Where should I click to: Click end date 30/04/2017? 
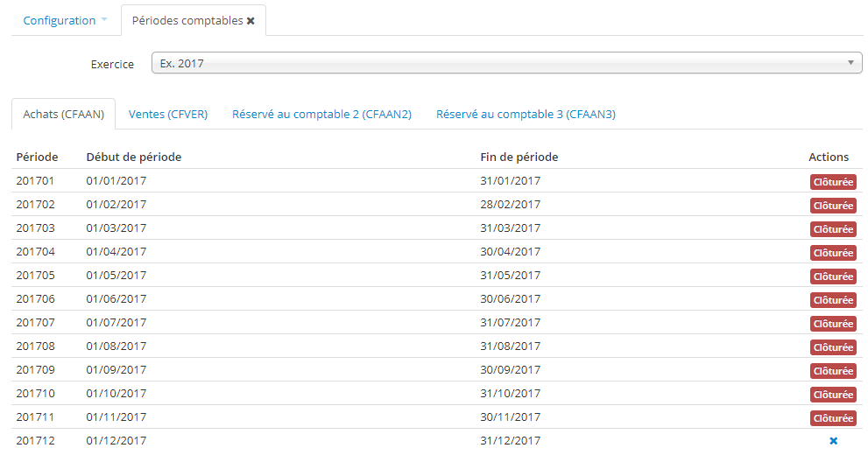pyautogui.click(x=511, y=251)
